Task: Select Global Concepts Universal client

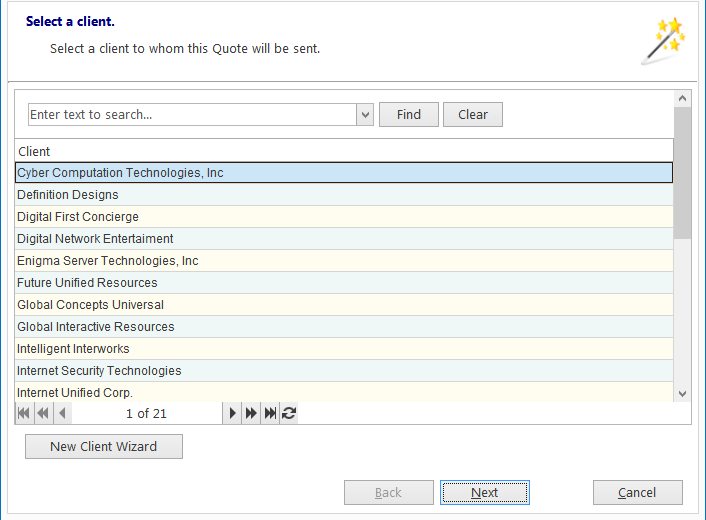Action: [x=344, y=305]
